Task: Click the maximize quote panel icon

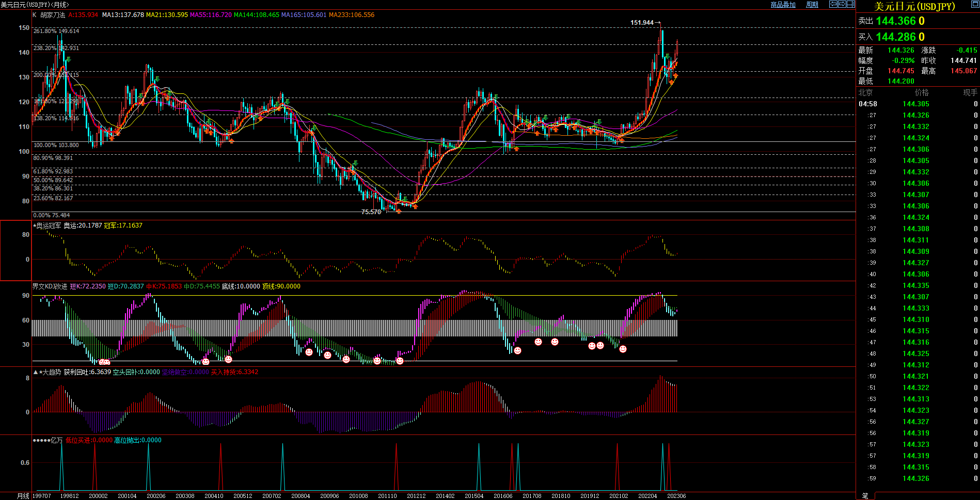Action: click(975, 3)
